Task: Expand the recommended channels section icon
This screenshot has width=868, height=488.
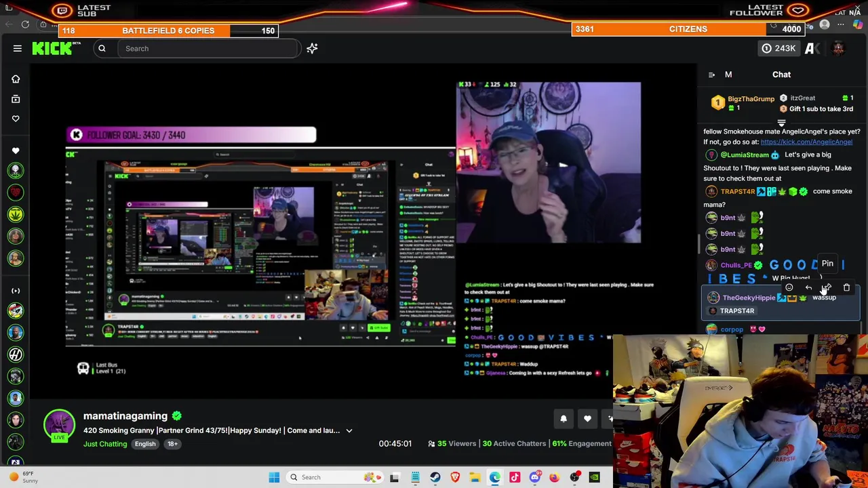Action: click(x=16, y=291)
